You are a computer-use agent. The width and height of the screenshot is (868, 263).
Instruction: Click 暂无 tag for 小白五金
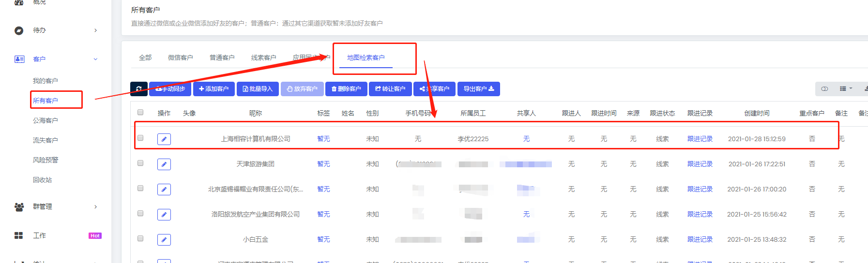323,239
